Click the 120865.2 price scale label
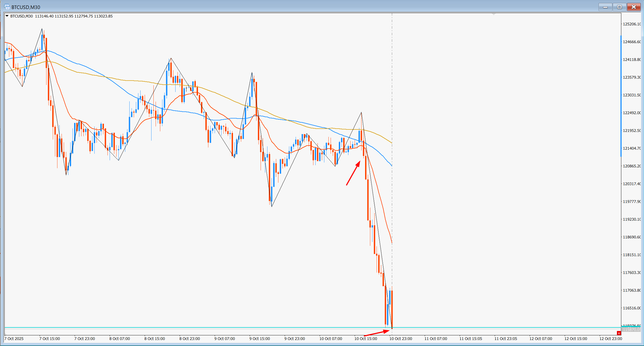Viewport: 644px width, 346px height. coord(632,166)
